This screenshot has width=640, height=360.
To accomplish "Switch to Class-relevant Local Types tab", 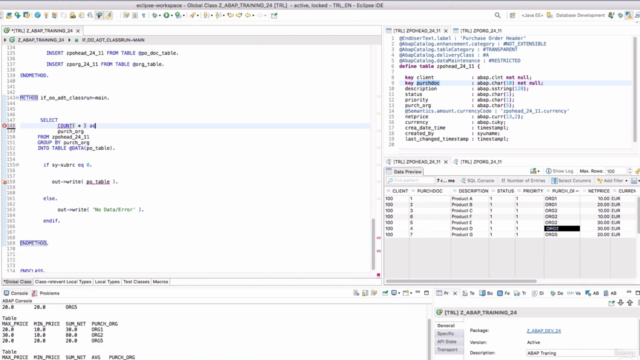I will [x=63, y=282].
